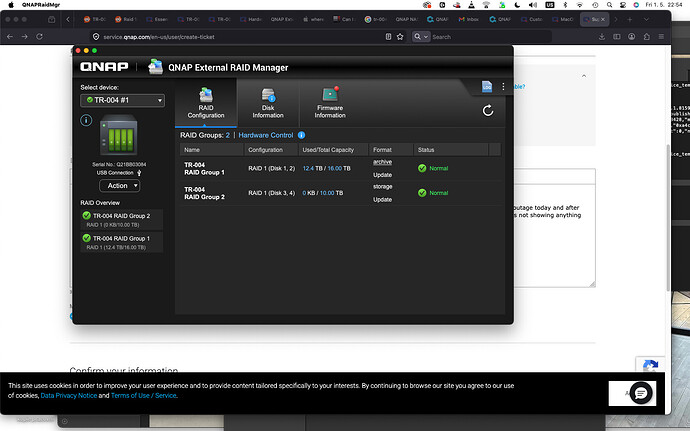The image size is (690, 431).
Task: Click the device info icon beside NAS image
Action: coord(86,120)
